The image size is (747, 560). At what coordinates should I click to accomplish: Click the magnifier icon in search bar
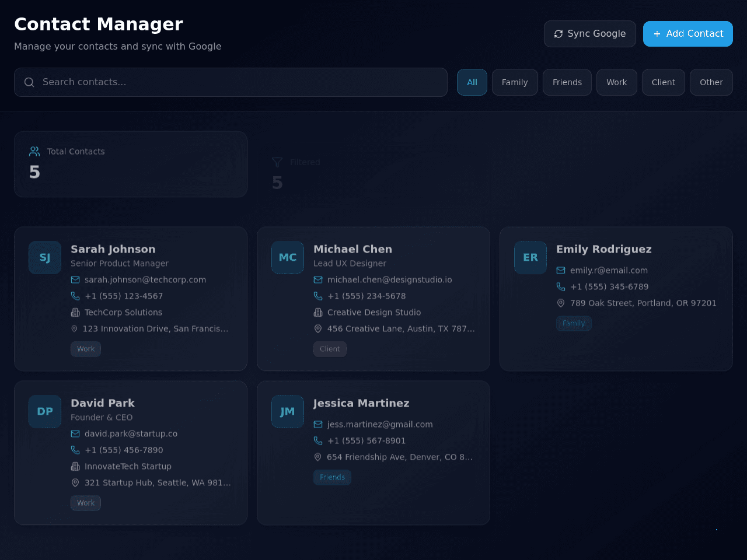(29, 82)
